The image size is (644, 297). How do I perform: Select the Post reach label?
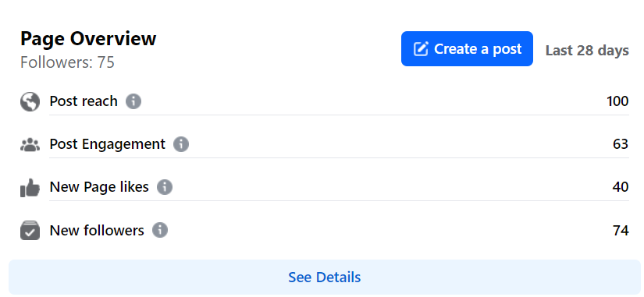84,101
